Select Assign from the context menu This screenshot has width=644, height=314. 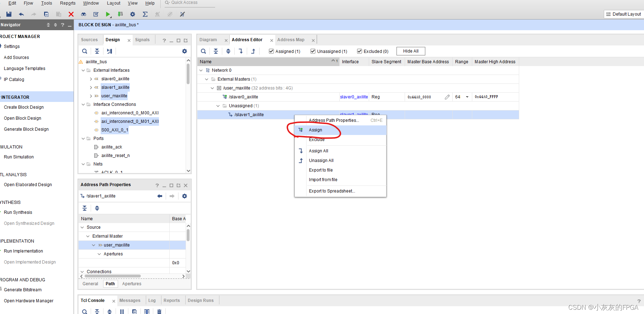(341, 130)
